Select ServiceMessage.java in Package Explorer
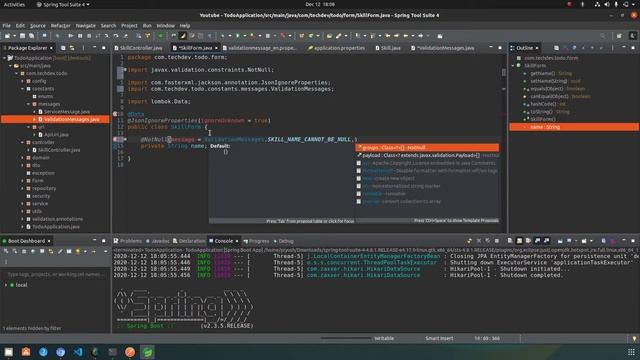Viewport: 640px width, 360px height. 67,111
